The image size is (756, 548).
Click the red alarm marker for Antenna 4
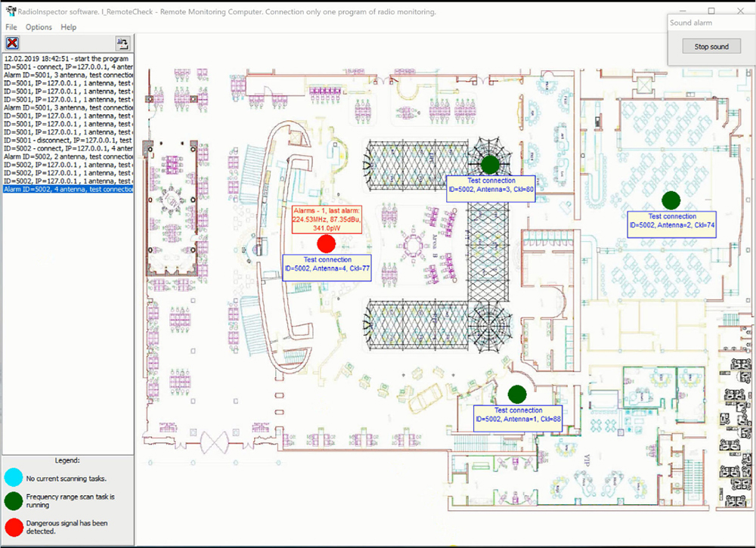click(326, 243)
